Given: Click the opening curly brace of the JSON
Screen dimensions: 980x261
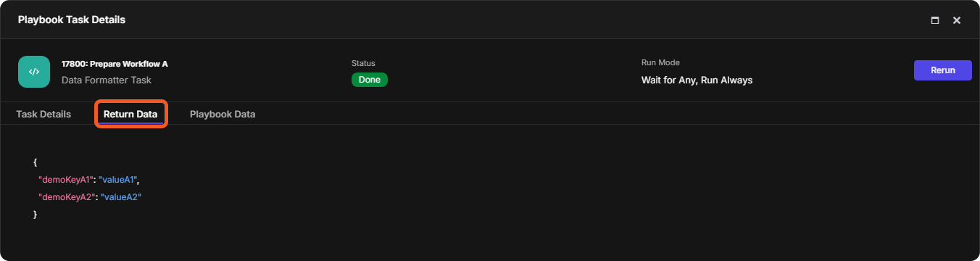Looking at the screenshot, I should click(x=35, y=162).
